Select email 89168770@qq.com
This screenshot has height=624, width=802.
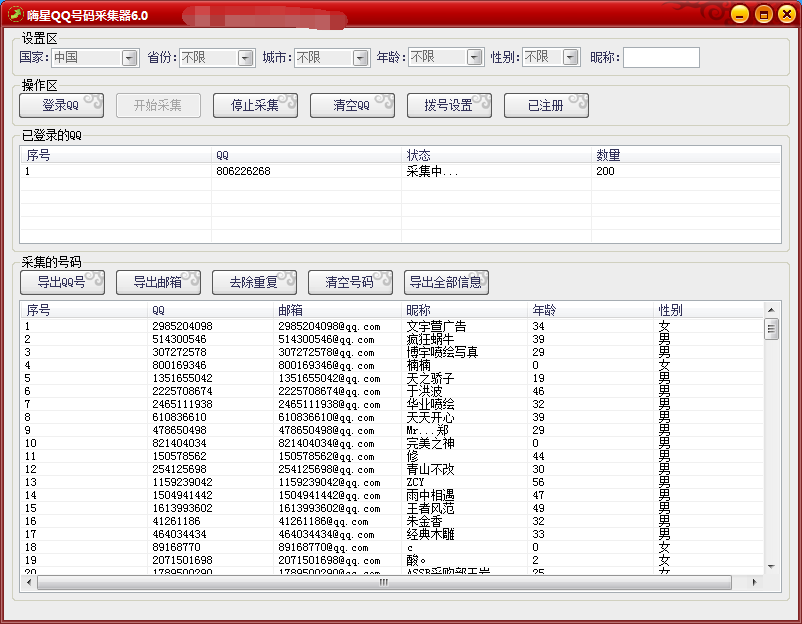point(323,547)
